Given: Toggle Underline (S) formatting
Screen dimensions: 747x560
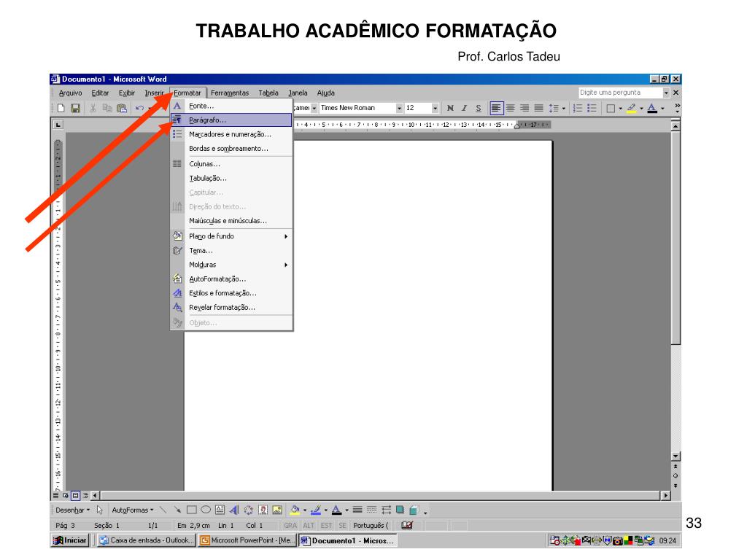Looking at the screenshot, I should click(479, 108).
